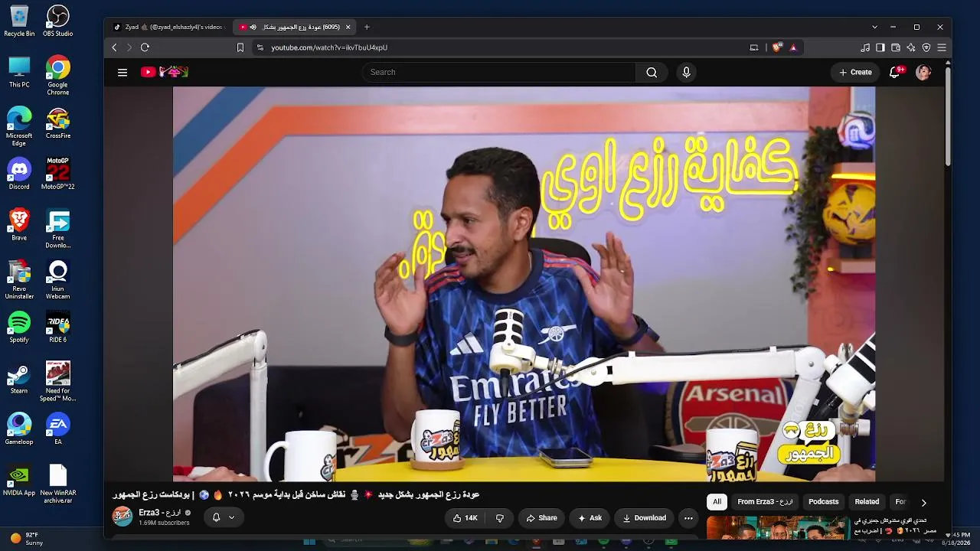Expand the subscription notification bell dropdown

[x=224, y=517]
